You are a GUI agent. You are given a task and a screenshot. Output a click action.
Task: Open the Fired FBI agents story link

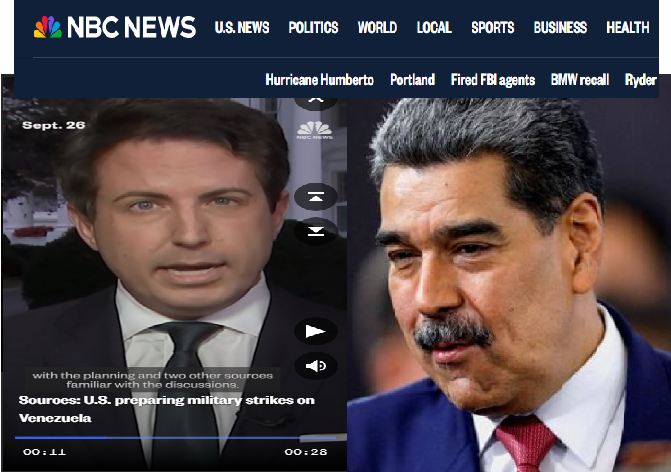click(492, 80)
